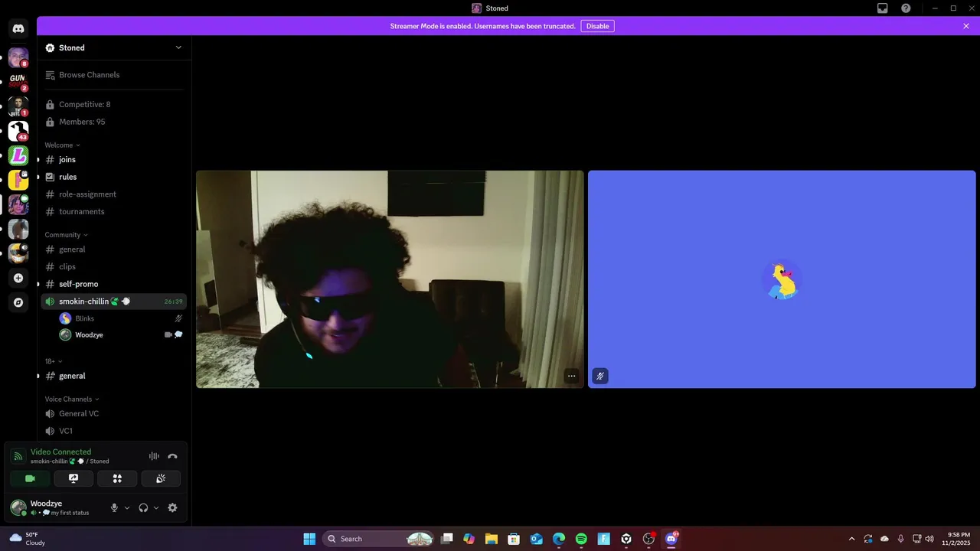Open Fortnite icon in the taskbar
Image resolution: width=980 pixels, height=551 pixels.
click(603, 539)
